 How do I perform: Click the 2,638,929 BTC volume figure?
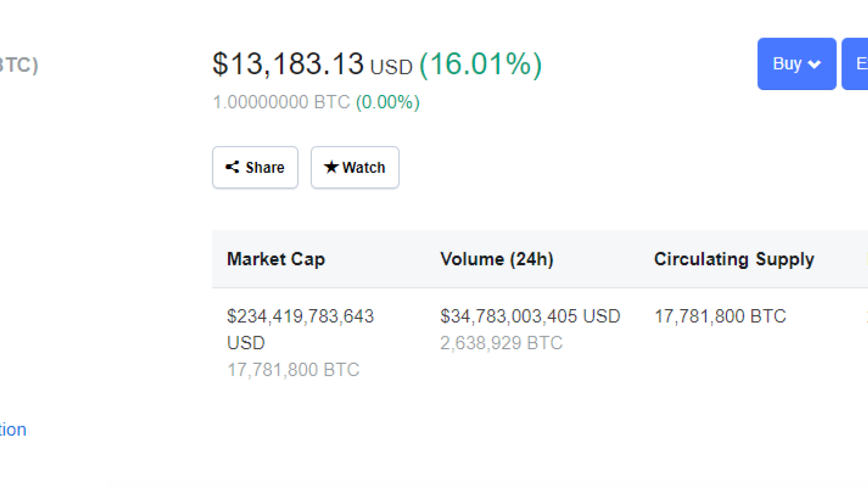(501, 343)
